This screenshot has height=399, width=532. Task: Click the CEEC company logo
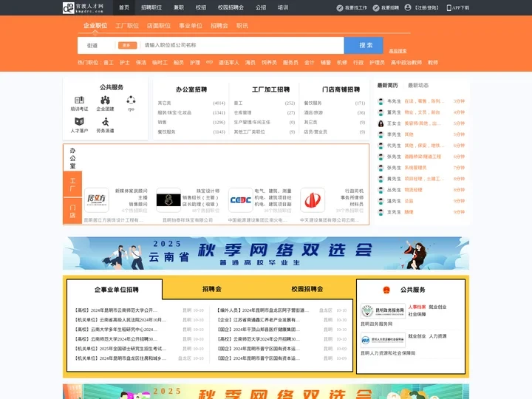pos(241,199)
